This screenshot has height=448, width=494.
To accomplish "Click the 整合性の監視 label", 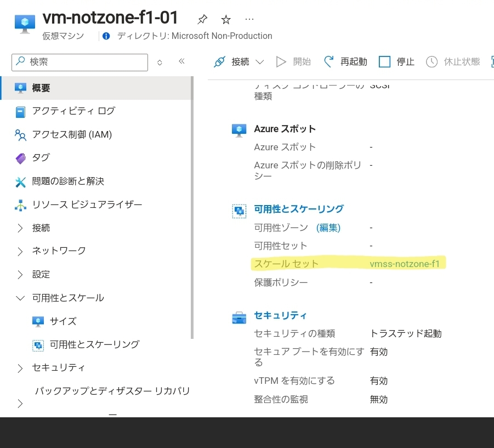I will pos(281,400).
